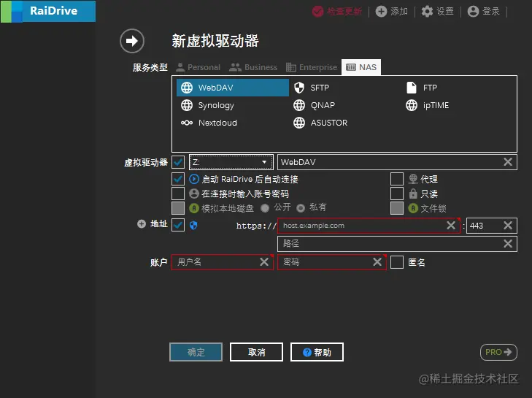
Task: Clear the username (用户名) field
Action: (264, 262)
